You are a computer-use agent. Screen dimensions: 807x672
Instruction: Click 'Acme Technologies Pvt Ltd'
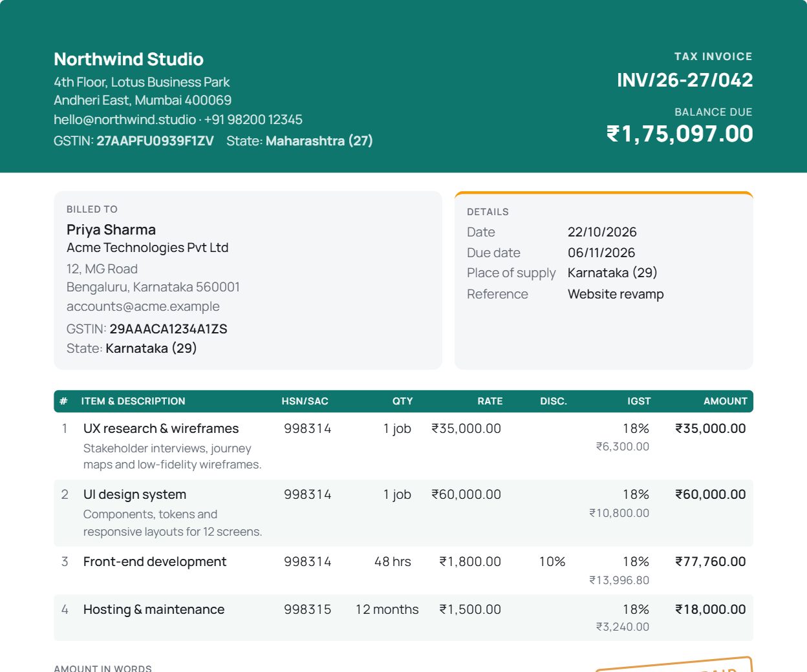pyautogui.click(x=147, y=247)
